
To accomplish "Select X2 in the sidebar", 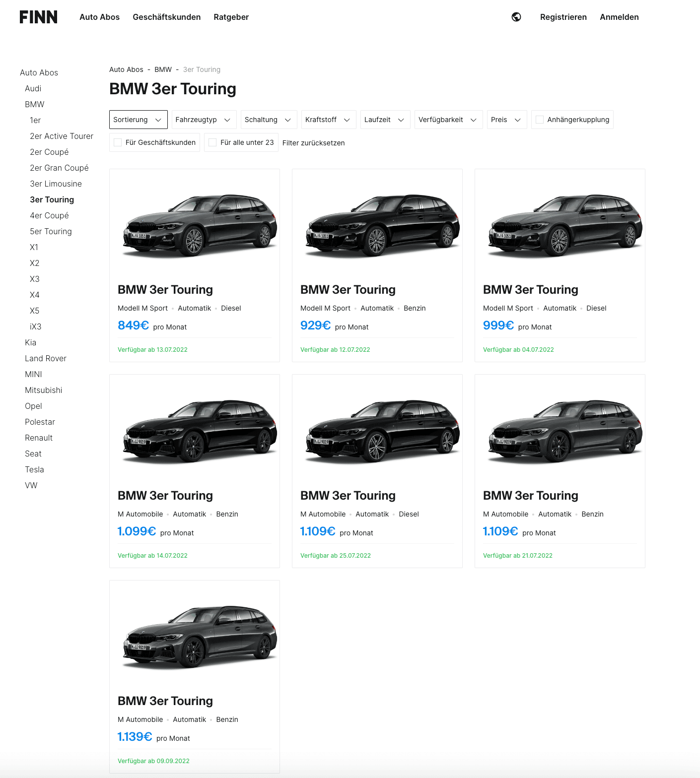I will (x=34, y=263).
